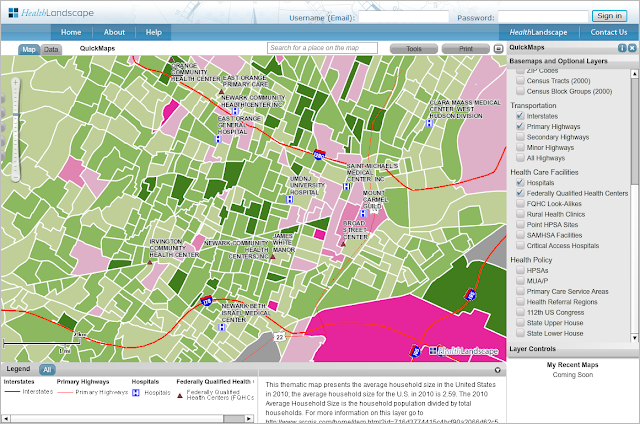Click the Interstate 280 shield on map
640x424 pixels.
pyautogui.click(x=319, y=155)
